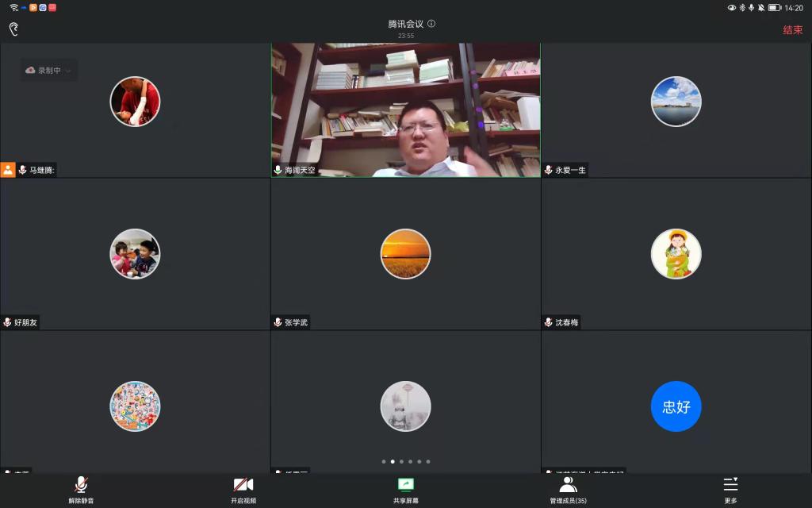
Task: Click the blue 忠好 avatar circle
Action: click(676, 406)
